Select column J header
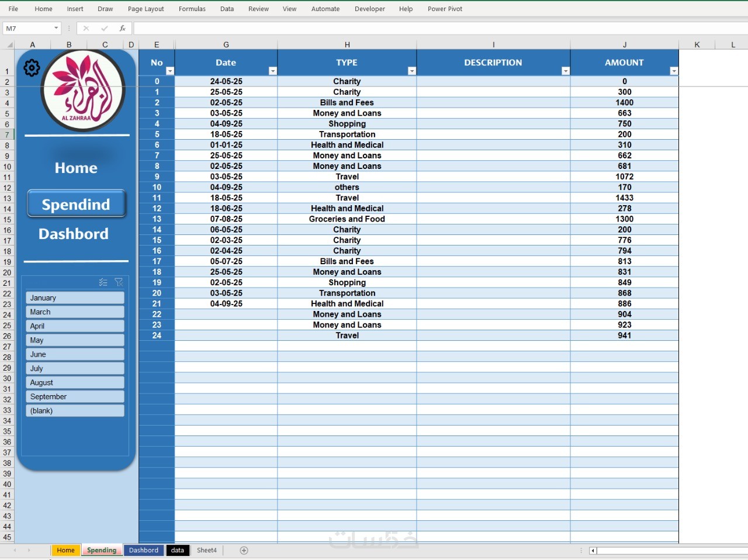The height and width of the screenshot is (560, 748). pos(625,44)
